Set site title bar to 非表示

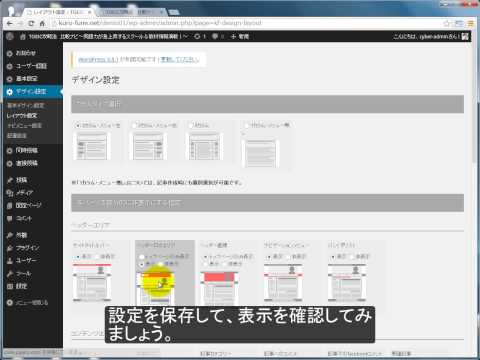[97, 257]
